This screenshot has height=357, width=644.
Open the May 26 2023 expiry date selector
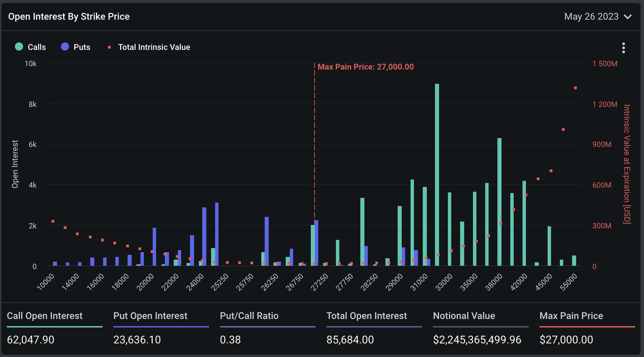click(591, 17)
